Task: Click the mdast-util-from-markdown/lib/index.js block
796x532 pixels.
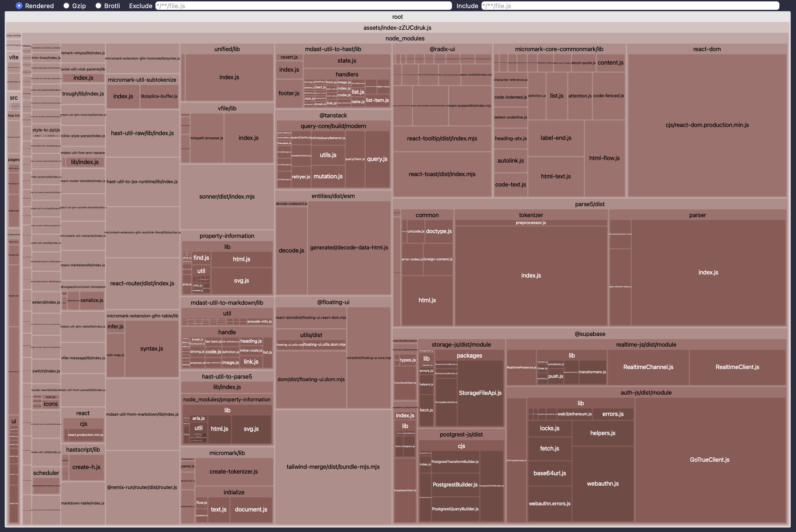Action: (x=142, y=415)
